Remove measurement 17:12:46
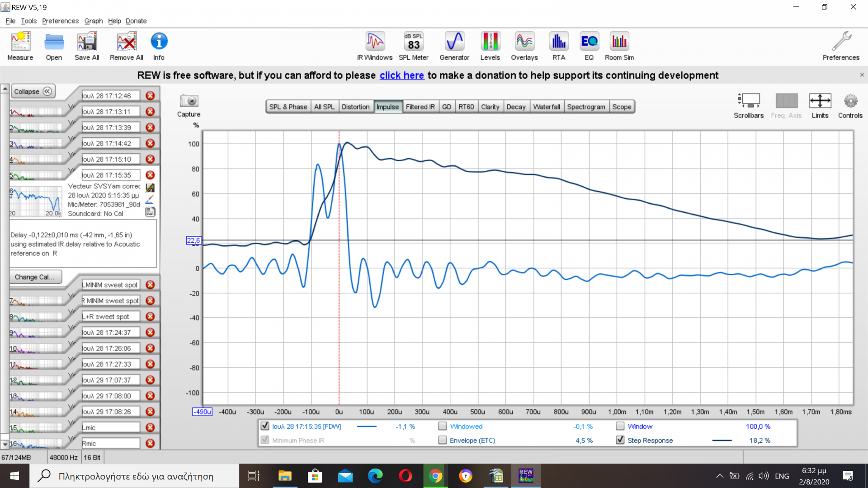Image resolution: width=868 pixels, height=488 pixels. 150,96
